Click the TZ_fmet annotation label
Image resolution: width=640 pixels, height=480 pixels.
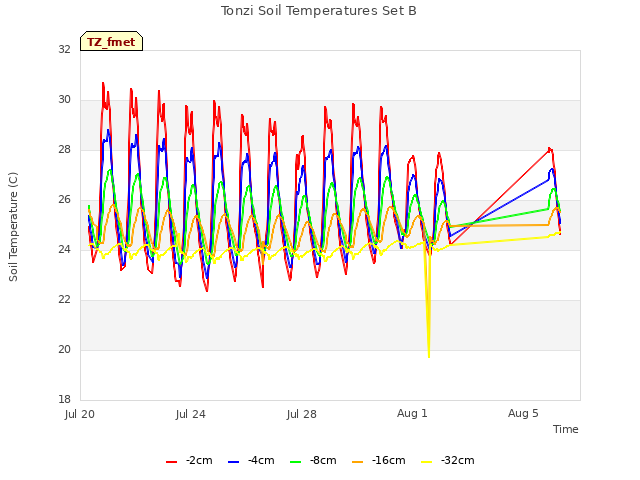pyautogui.click(x=111, y=42)
